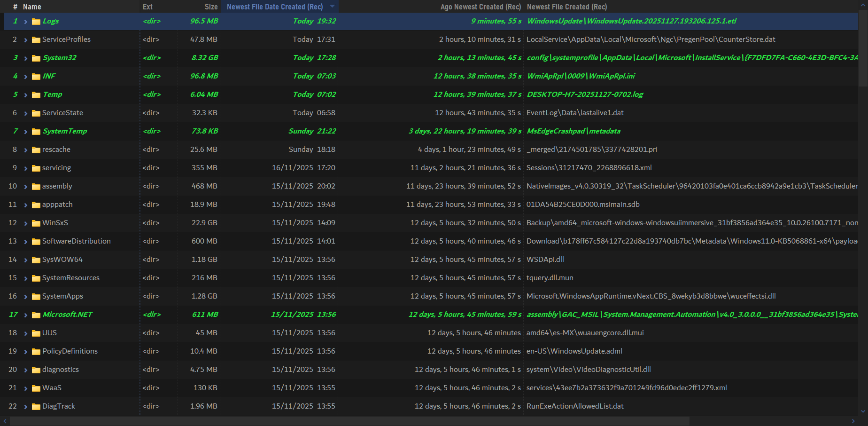868x426 pixels.
Task: Click the WinSxS folder icon
Action: [36, 223]
